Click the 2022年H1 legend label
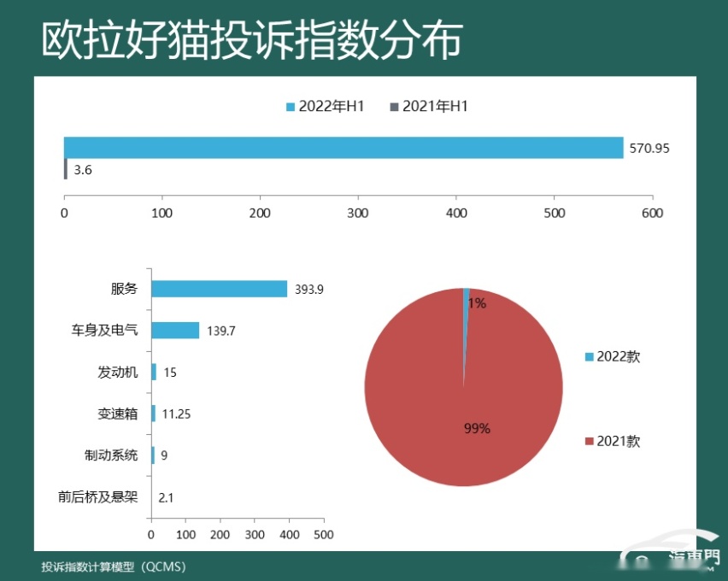Viewport: 728px width, 581px height. (331, 106)
